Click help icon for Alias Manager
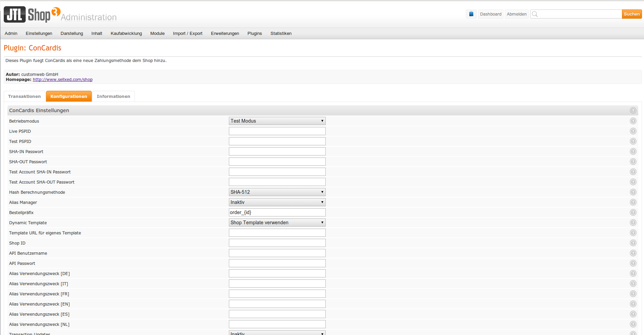The height and width of the screenshot is (335, 644). (x=633, y=202)
